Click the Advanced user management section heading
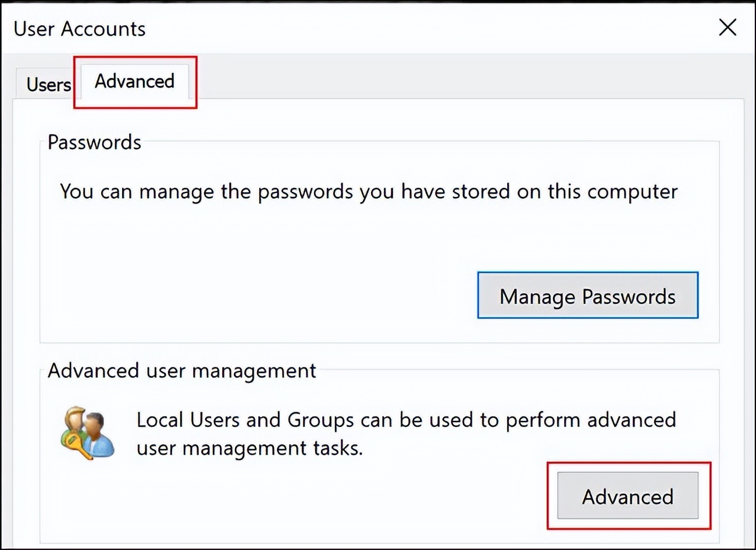This screenshot has width=756, height=550. [182, 370]
